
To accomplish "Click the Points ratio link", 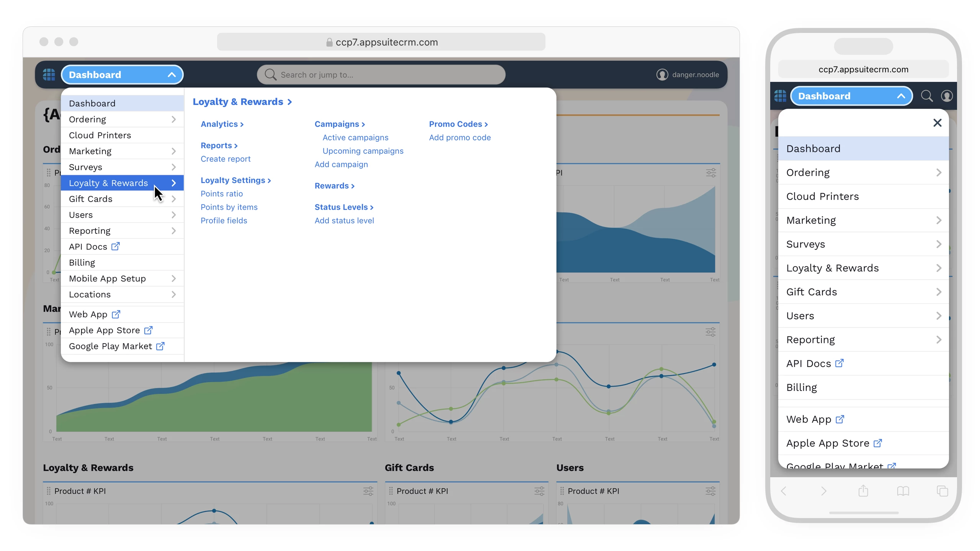I will pos(222,194).
